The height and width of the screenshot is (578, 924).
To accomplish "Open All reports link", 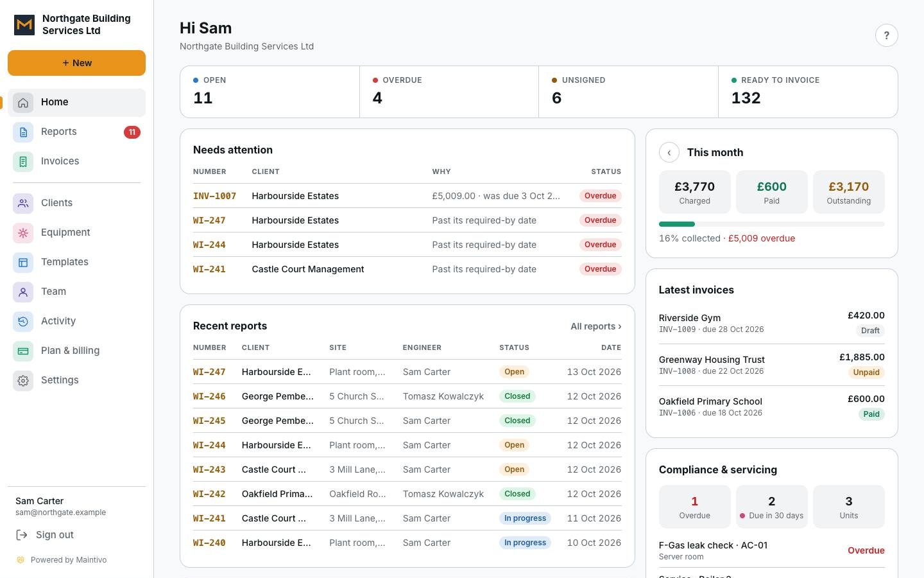I will click(x=595, y=326).
